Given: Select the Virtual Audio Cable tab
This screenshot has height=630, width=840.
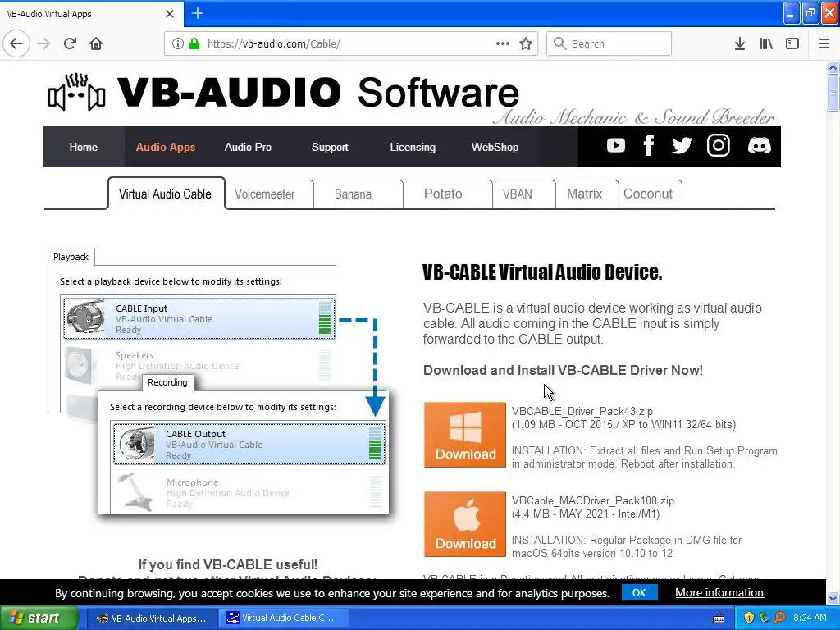Looking at the screenshot, I should pyautogui.click(x=166, y=194).
